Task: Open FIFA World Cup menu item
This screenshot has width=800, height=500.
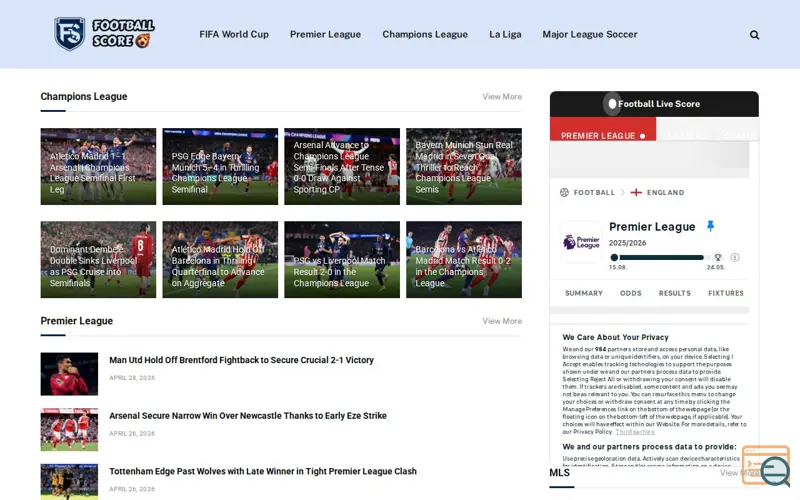Action: [234, 34]
